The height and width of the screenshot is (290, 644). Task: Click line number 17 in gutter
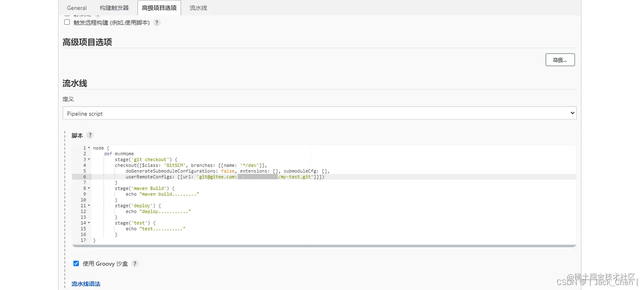(83, 240)
